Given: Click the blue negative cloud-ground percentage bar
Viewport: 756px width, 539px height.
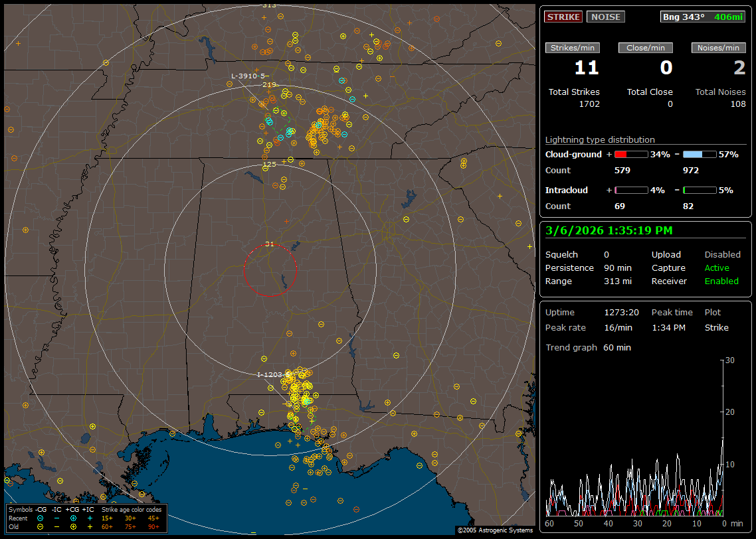Looking at the screenshot, I should point(700,154).
